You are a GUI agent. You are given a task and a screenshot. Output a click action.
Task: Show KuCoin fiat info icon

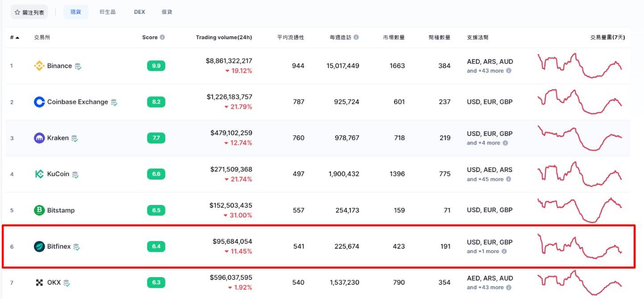[x=509, y=179]
